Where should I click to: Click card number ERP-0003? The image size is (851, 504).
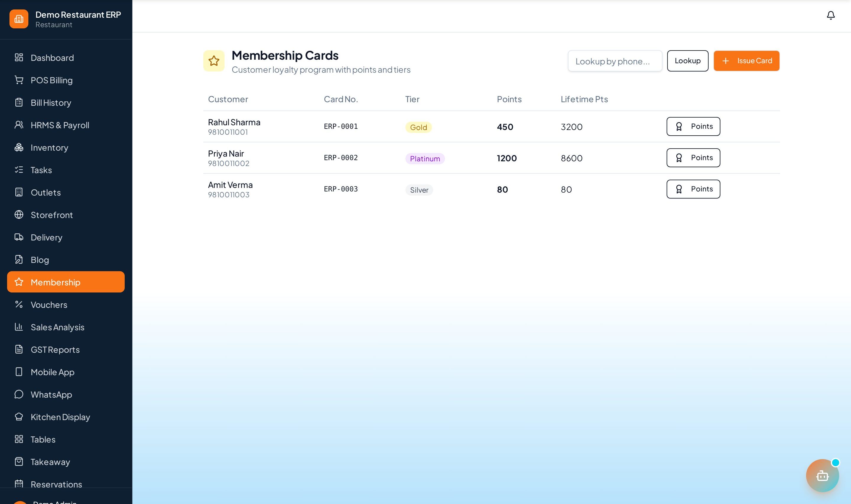click(341, 189)
